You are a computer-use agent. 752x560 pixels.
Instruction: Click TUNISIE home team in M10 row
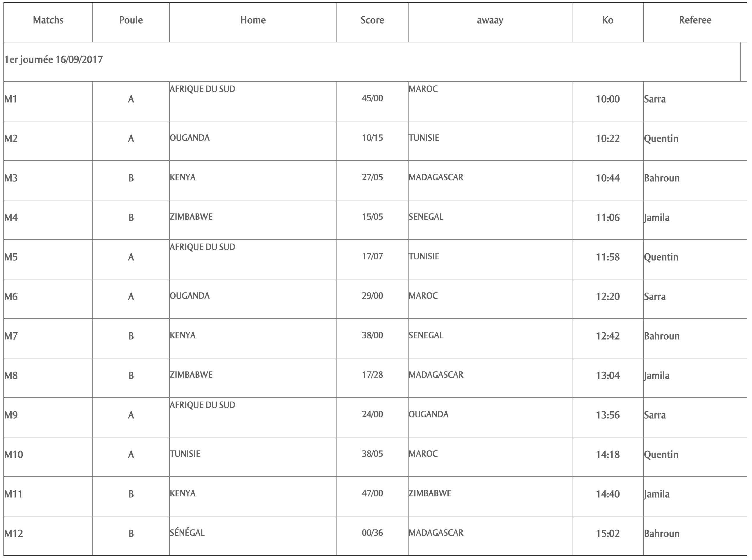pos(185,454)
